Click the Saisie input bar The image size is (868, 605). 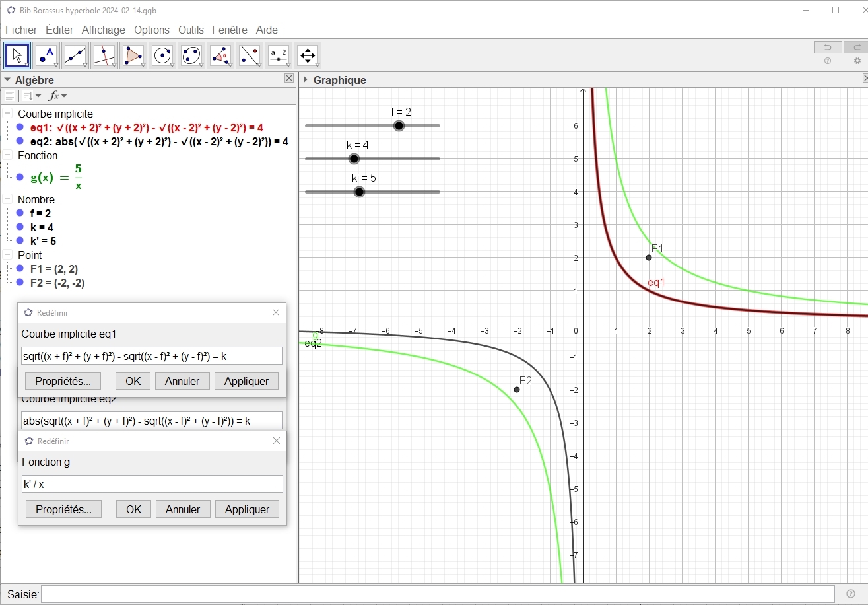pyautogui.click(x=438, y=594)
